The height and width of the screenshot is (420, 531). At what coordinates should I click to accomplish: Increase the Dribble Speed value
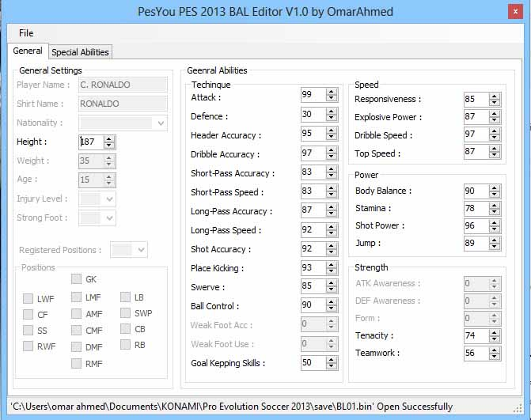click(495, 131)
